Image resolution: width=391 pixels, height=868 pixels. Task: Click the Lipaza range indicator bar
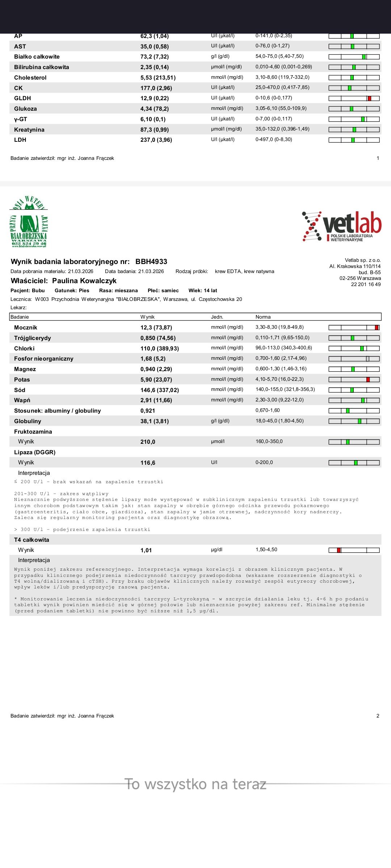click(354, 463)
